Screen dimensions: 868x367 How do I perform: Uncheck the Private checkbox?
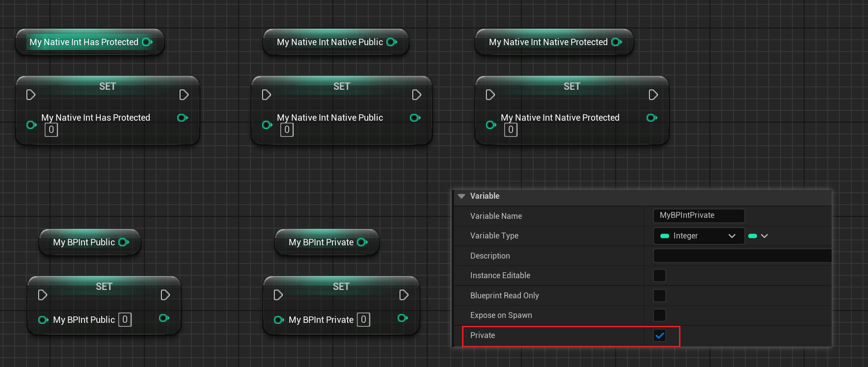pyautogui.click(x=659, y=336)
